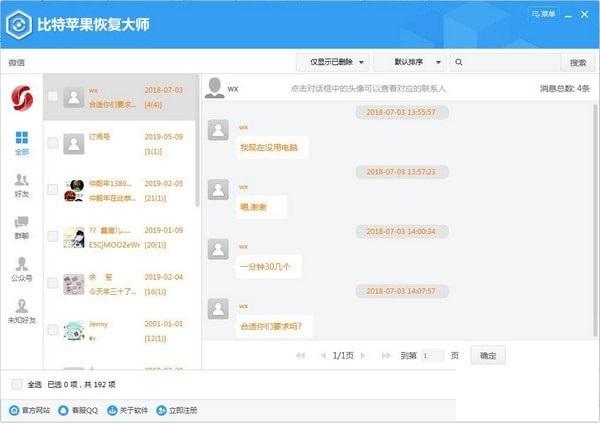Screen dimensions: 600x423
Task: Select the wx conversation dated 2018-07-03
Action: point(120,97)
